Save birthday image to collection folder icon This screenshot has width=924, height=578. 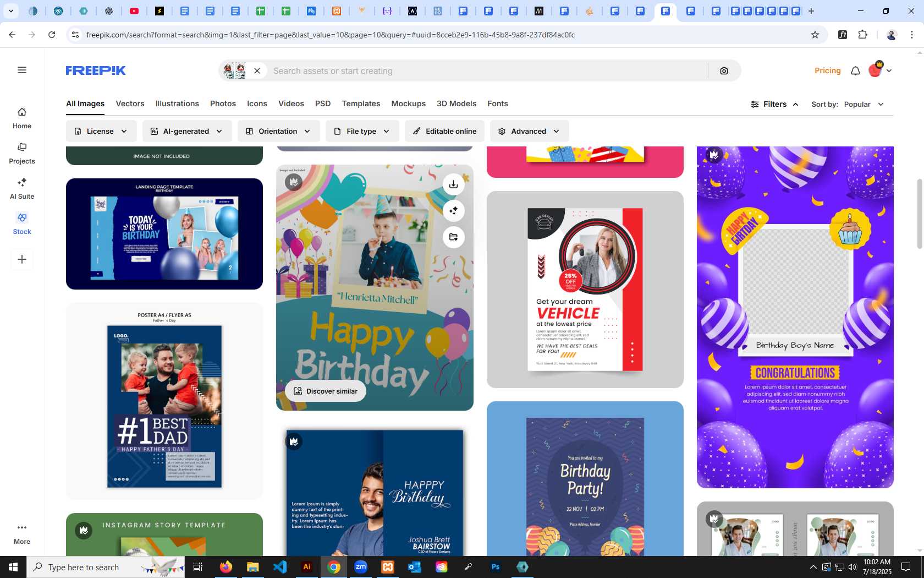tap(453, 237)
